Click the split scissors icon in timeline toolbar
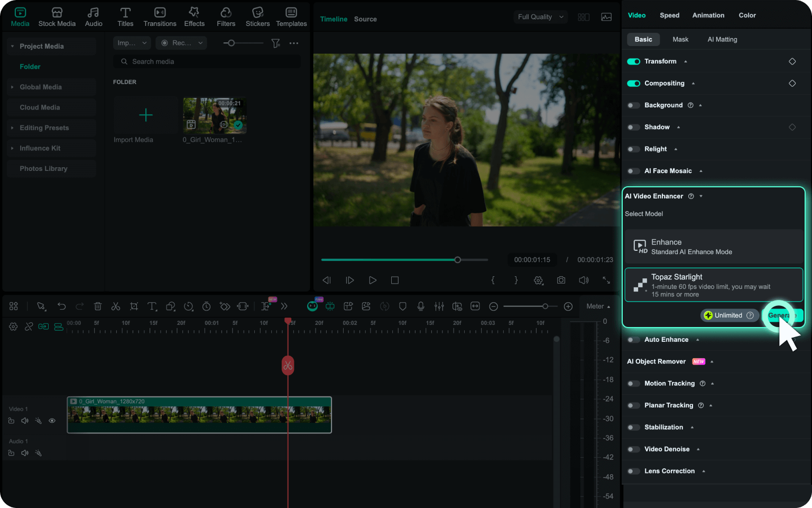This screenshot has height=508, width=812. click(x=116, y=306)
